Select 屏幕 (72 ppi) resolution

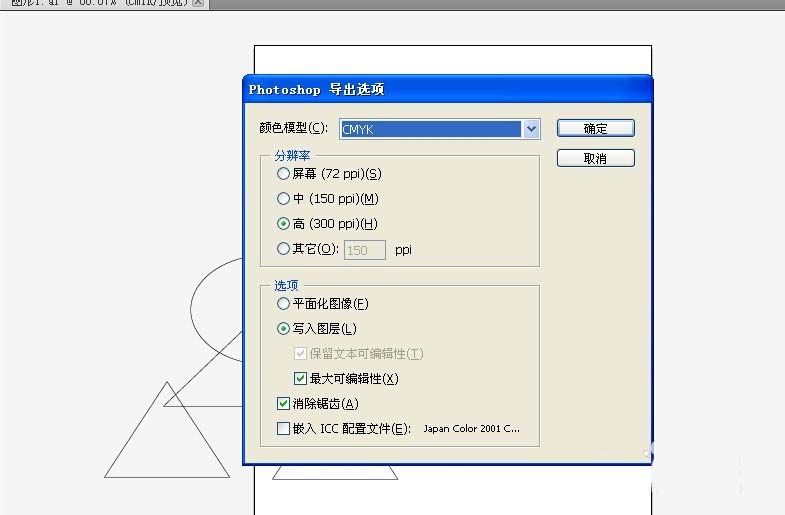(283, 174)
